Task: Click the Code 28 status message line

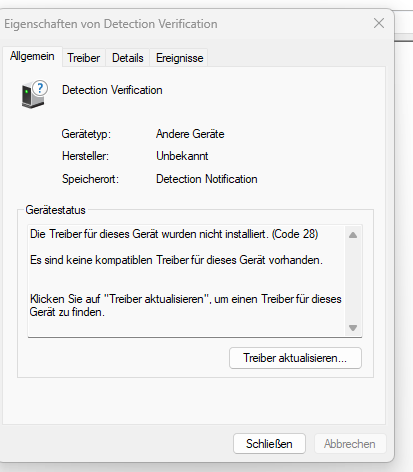Action: (x=174, y=234)
